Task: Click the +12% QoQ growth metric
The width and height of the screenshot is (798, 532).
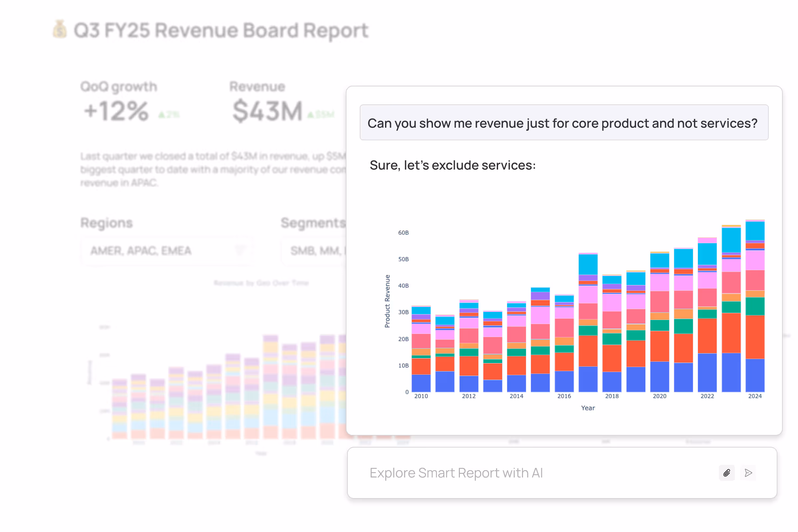Action: pyautogui.click(x=116, y=111)
